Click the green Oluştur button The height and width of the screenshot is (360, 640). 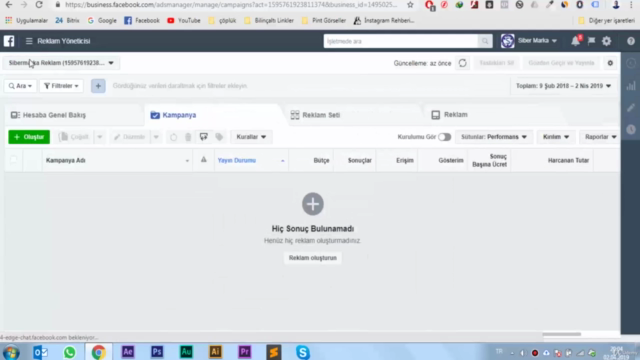tap(29, 137)
